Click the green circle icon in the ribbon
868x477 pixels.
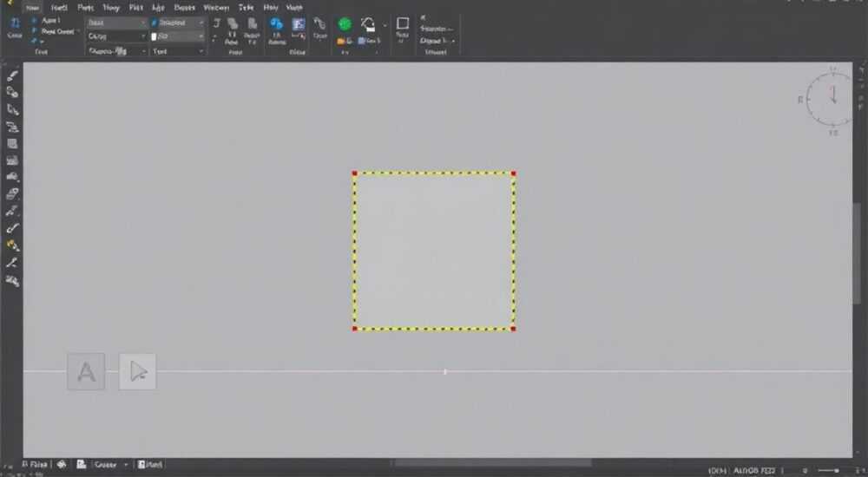[x=345, y=23]
